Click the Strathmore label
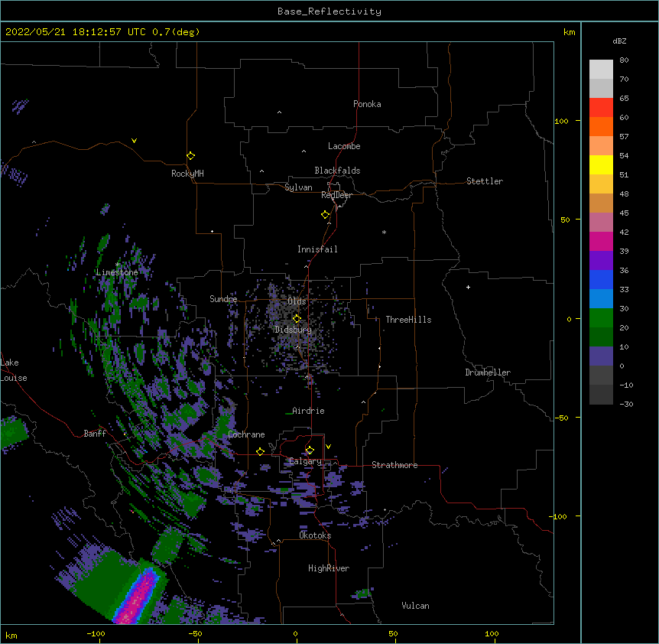Screen dimensions: 659x644 click(x=394, y=465)
